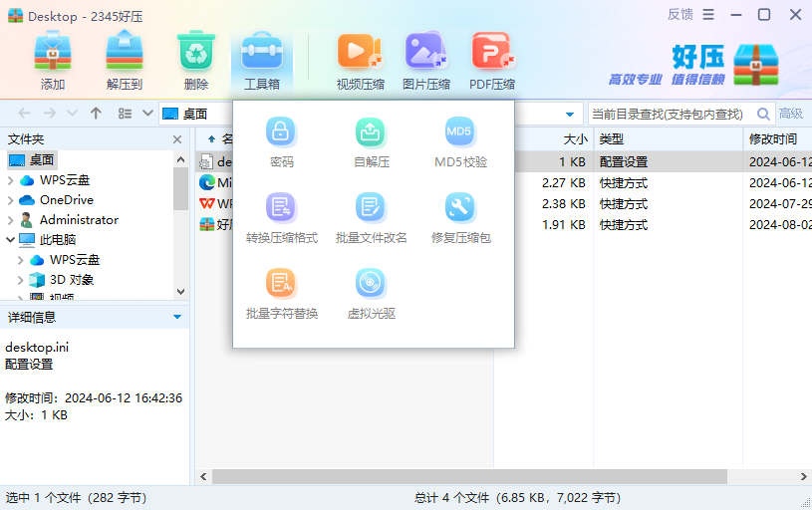
Task: Click the WPS file icon in list
Action: tap(207, 204)
